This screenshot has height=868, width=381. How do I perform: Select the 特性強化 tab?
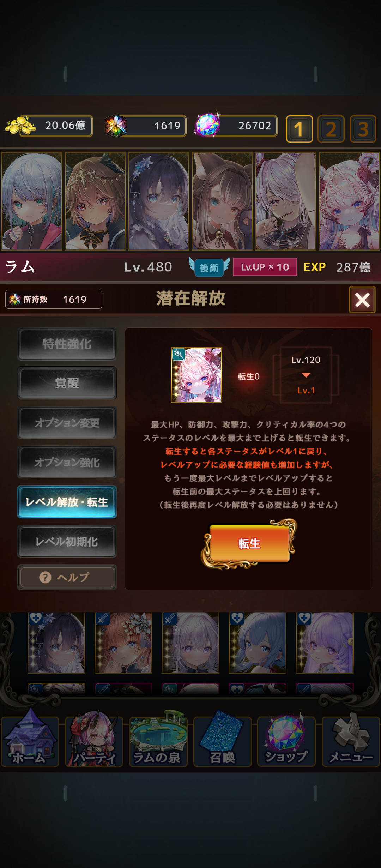67,344
